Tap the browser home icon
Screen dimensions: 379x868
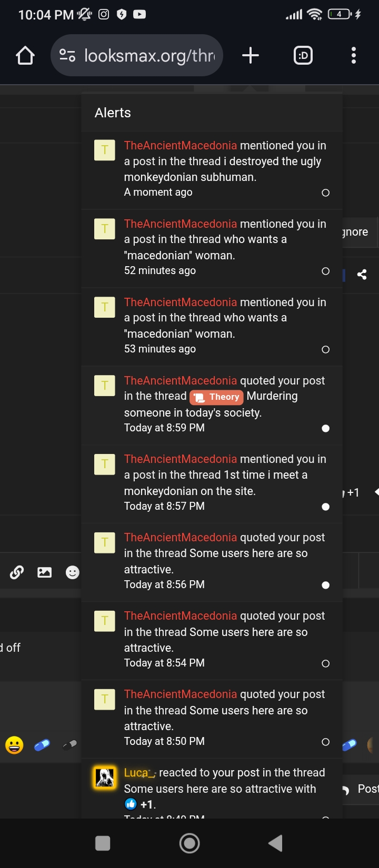tap(25, 55)
